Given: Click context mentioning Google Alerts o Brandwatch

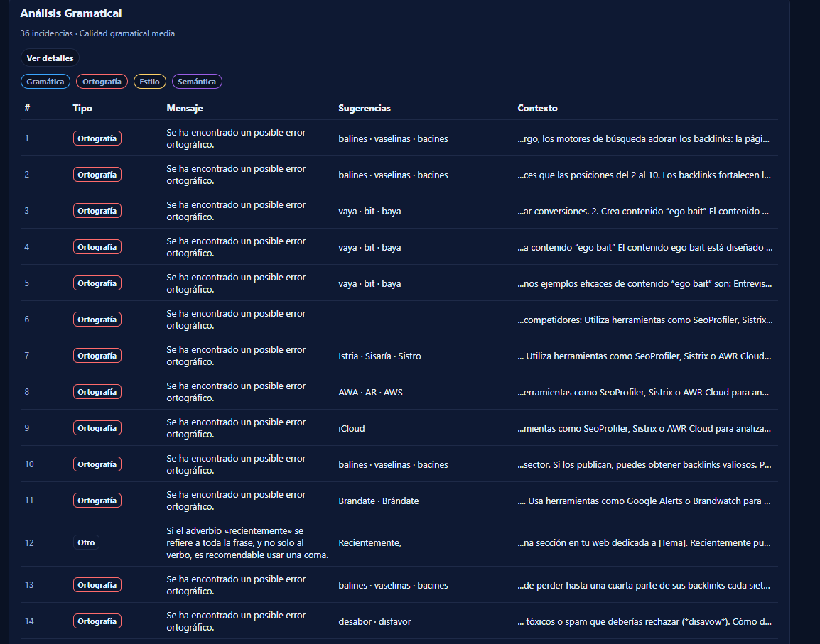Looking at the screenshot, I should tap(644, 501).
